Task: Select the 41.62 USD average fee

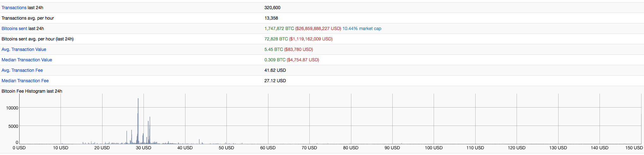Action: [275, 70]
